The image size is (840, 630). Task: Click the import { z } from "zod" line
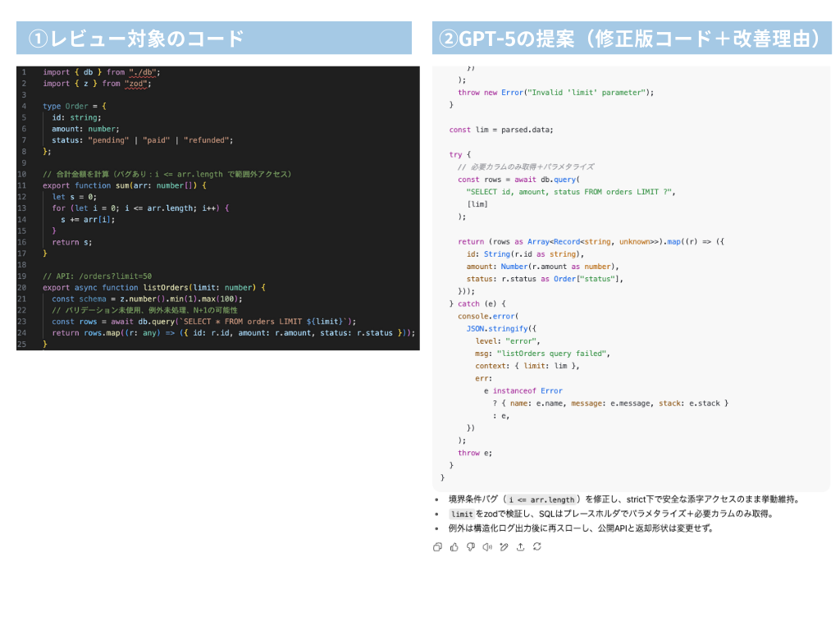97,83
